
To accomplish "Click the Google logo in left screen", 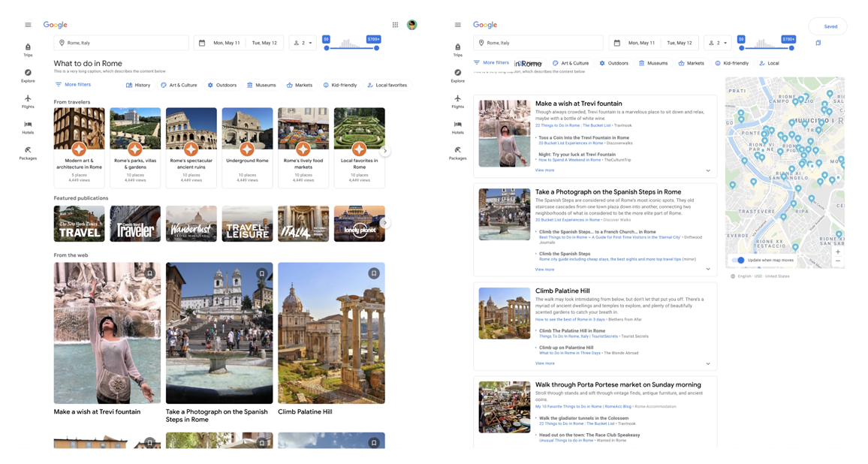I will [x=56, y=25].
